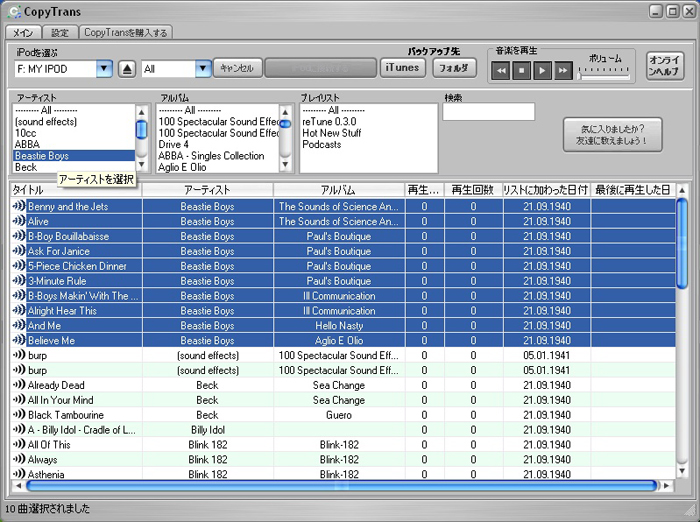Click speaker icon beside Believe Me
The height and width of the screenshot is (522, 700).
coord(19,340)
